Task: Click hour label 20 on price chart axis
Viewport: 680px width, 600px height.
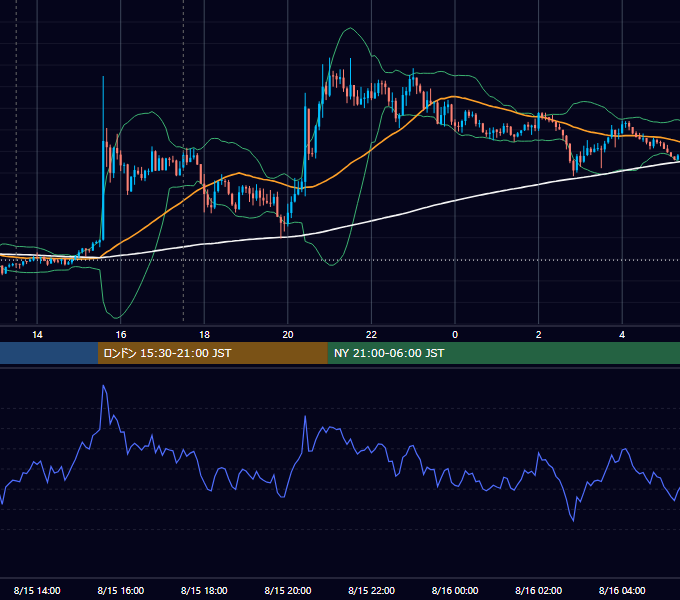Action: click(288, 334)
